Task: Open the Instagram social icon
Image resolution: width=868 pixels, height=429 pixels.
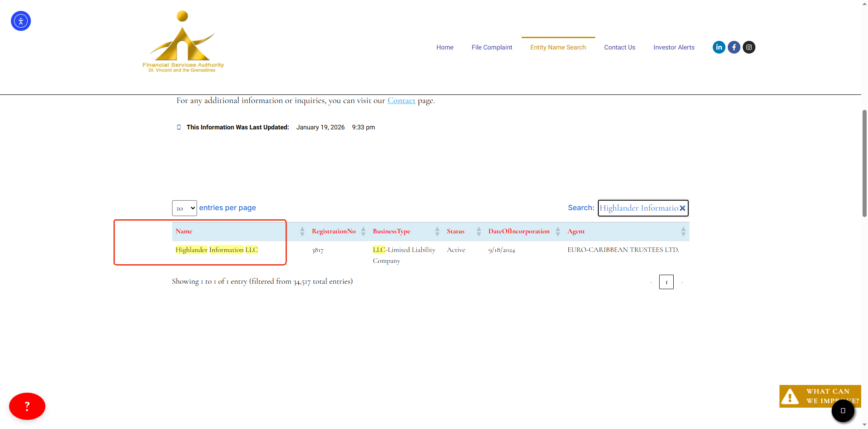Action: [749, 47]
